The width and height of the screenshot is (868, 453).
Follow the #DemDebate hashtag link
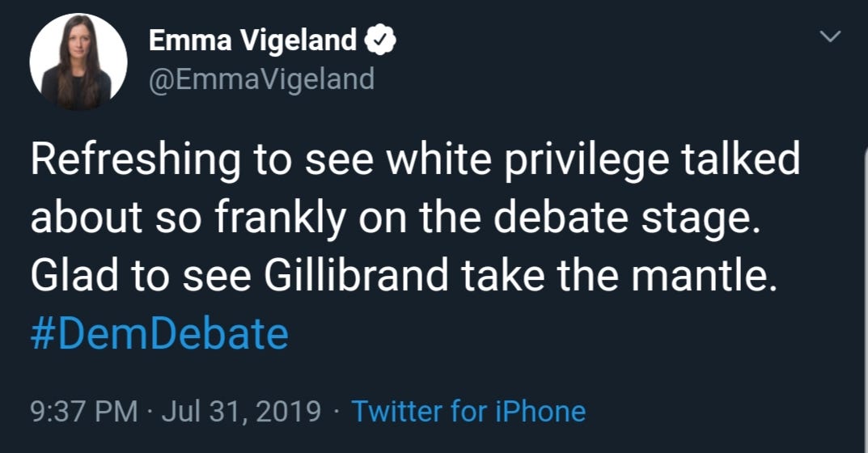coord(159,333)
